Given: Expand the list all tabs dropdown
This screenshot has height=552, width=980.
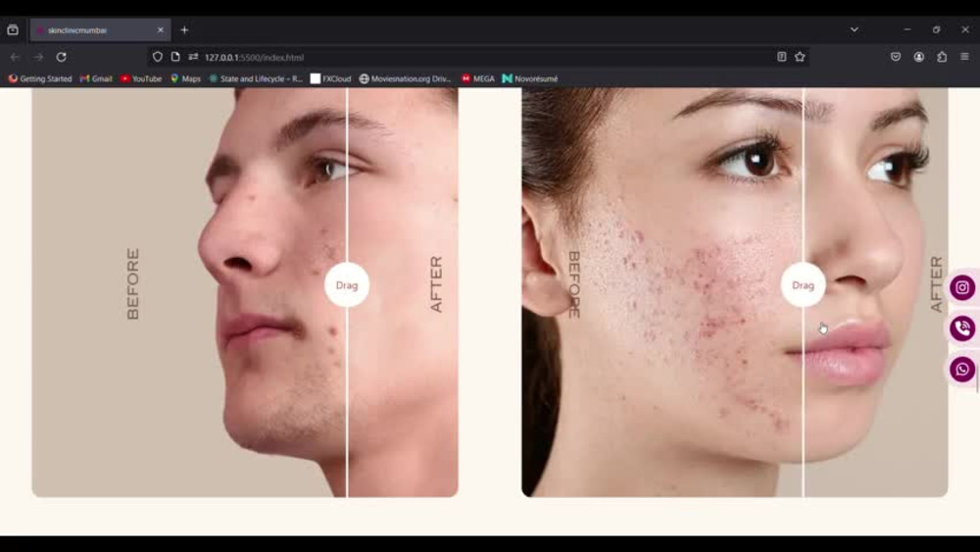Looking at the screenshot, I should click(855, 30).
